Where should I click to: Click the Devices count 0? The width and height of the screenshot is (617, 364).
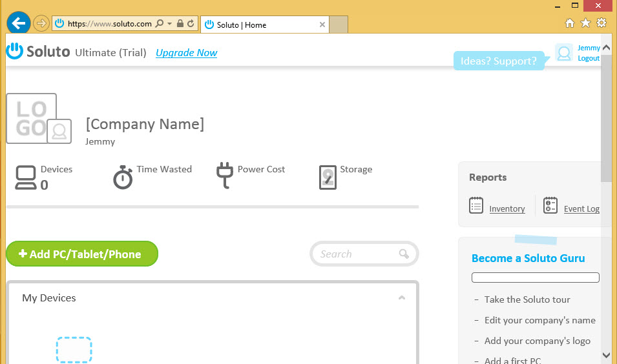click(44, 185)
